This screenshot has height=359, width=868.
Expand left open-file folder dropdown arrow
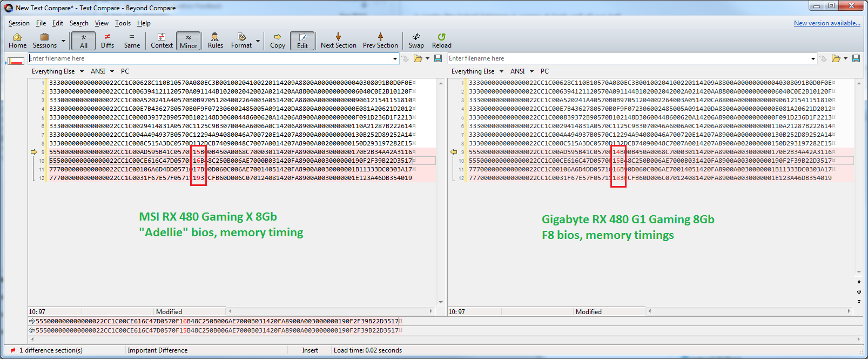click(x=427, y=58)
